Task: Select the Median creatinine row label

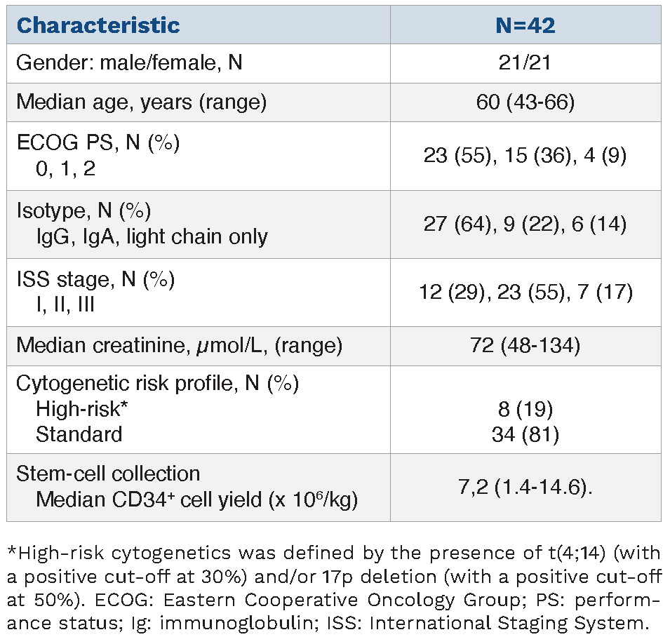Action: coord(179,345)
